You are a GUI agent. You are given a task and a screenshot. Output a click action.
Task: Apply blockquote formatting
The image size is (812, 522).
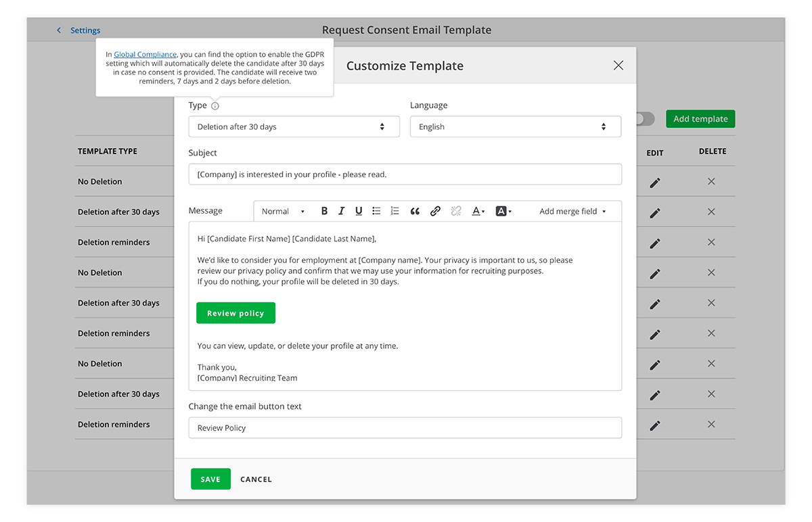(x=415, y=211)
